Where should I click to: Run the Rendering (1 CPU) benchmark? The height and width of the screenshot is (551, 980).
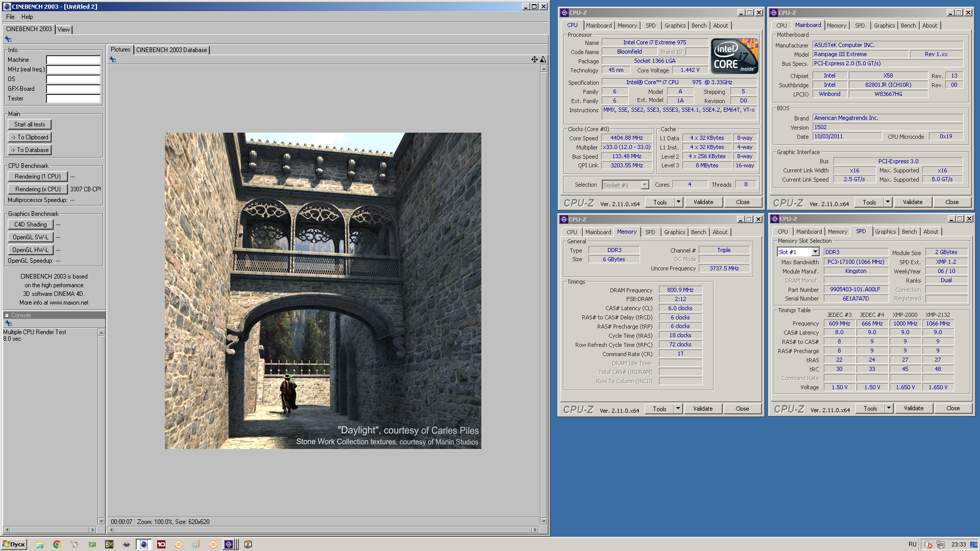click(38, 177)
